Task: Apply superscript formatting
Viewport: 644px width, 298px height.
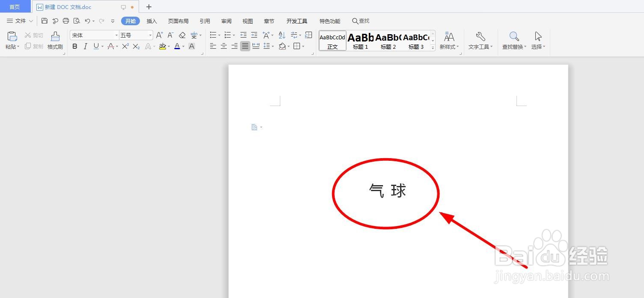Action: click(125, 46)
